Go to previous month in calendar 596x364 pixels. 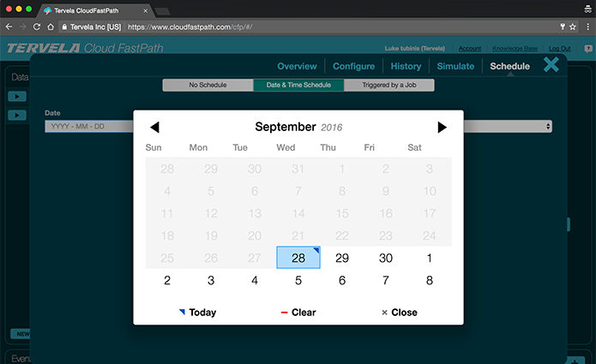(x=154, y=128)
